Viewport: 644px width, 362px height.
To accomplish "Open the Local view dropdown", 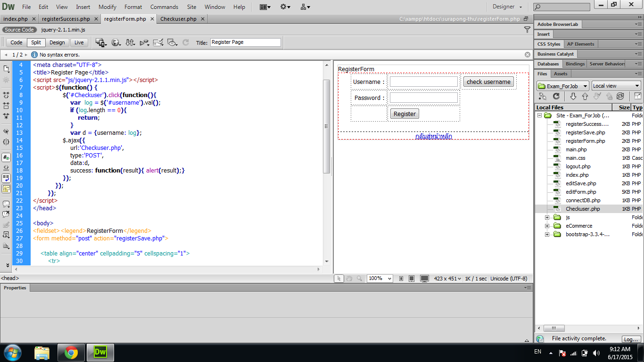I will tap(616, 86).
